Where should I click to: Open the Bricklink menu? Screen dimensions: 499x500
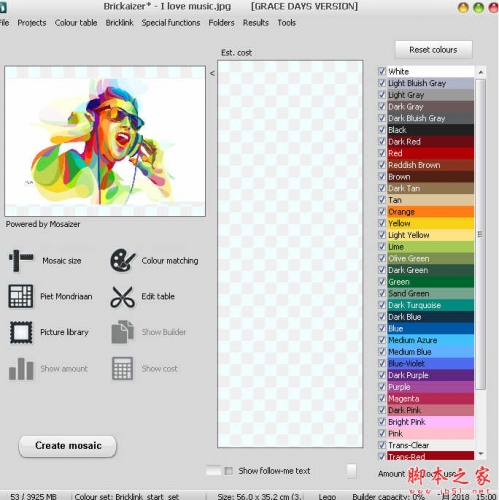click(x=119, y=23)
